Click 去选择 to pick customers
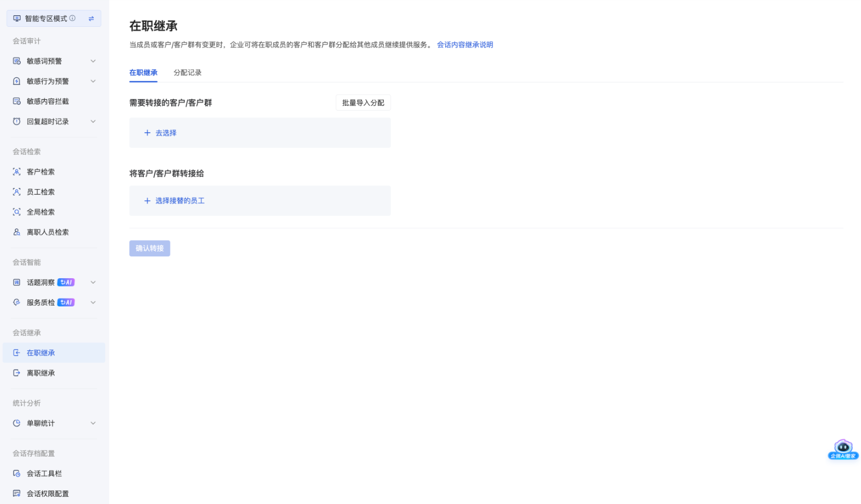Viewport: 861px width, 504px height. 166,133
